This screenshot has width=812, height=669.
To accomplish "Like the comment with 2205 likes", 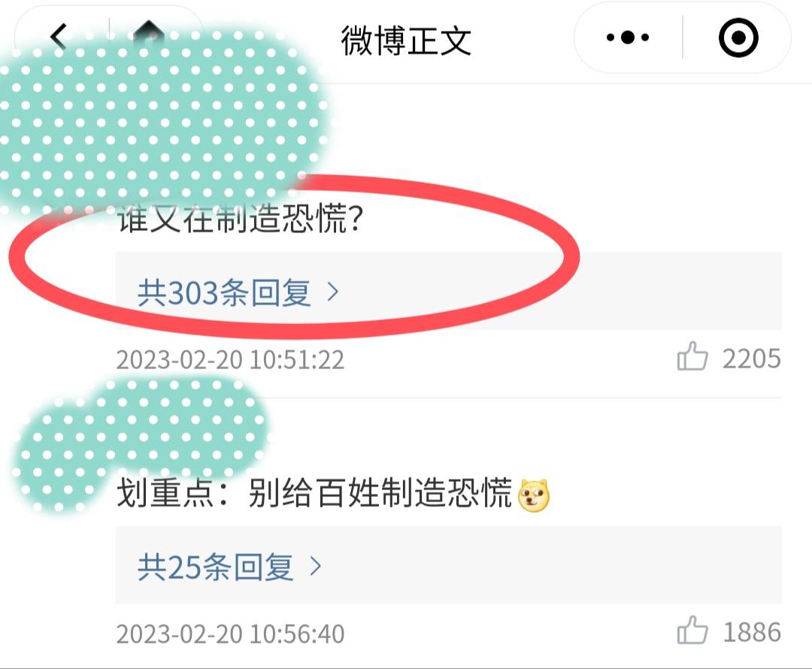I will (x=692, y=356).
